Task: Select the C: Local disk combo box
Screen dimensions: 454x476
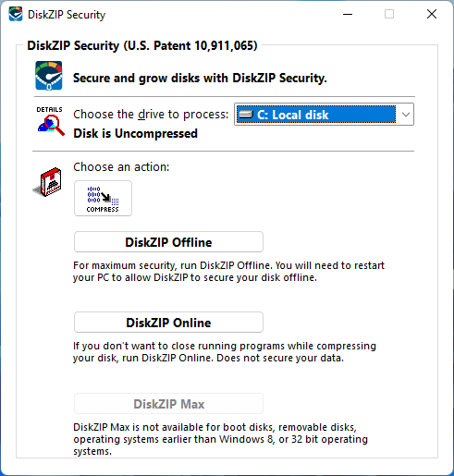Action: 324,115
